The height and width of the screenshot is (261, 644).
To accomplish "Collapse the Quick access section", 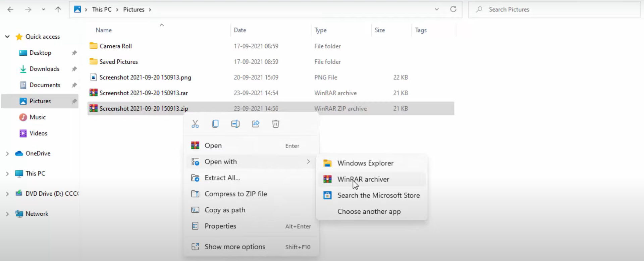I will (x=7, y=37).
